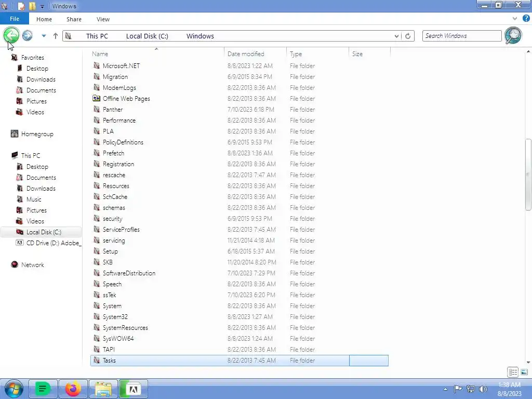This screenshot has height=399, width=532.
Task: Click the vertical scrollbar thumb
Action: click(x=528, y=175)
